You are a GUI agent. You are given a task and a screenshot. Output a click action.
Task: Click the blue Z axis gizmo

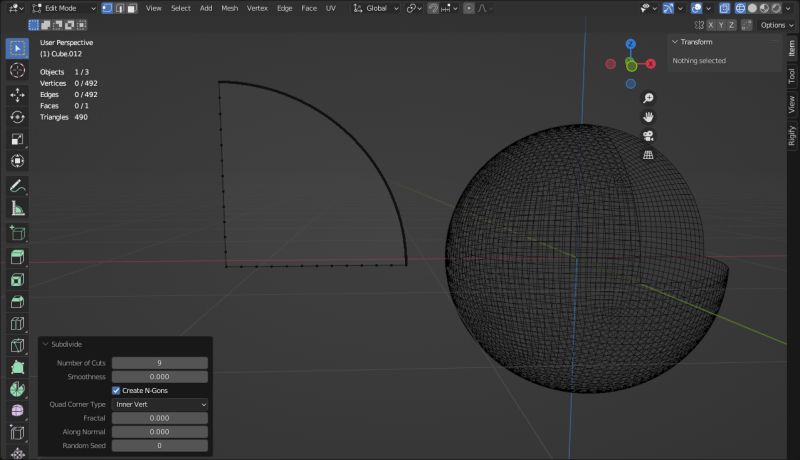[631, 44]
